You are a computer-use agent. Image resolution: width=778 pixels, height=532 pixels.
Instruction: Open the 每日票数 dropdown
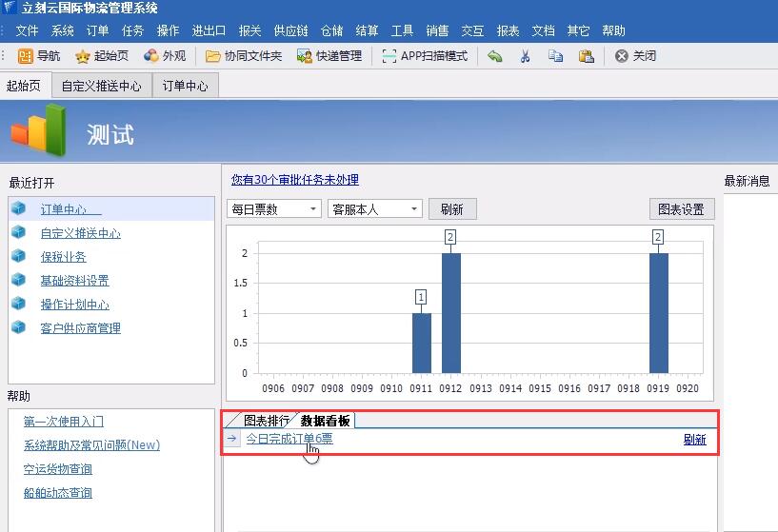coord(274,209)
